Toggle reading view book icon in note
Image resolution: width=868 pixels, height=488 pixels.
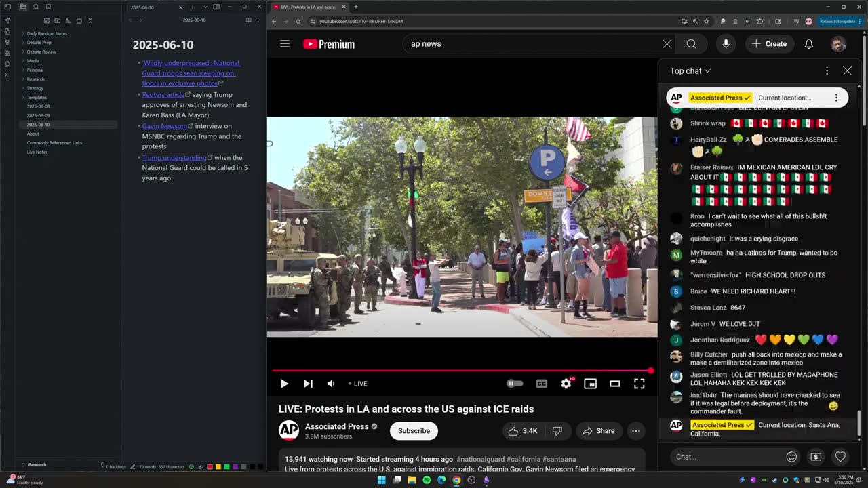[x=248, y=20]
